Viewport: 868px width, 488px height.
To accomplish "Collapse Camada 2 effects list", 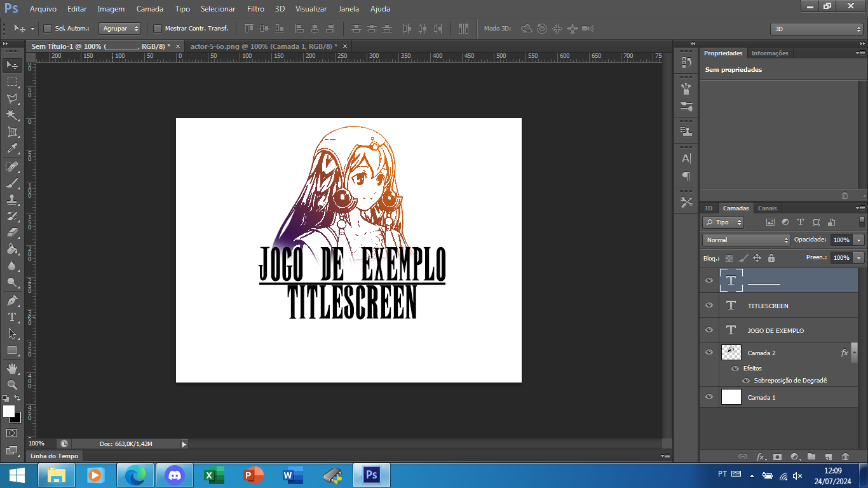I will [855, 352].
